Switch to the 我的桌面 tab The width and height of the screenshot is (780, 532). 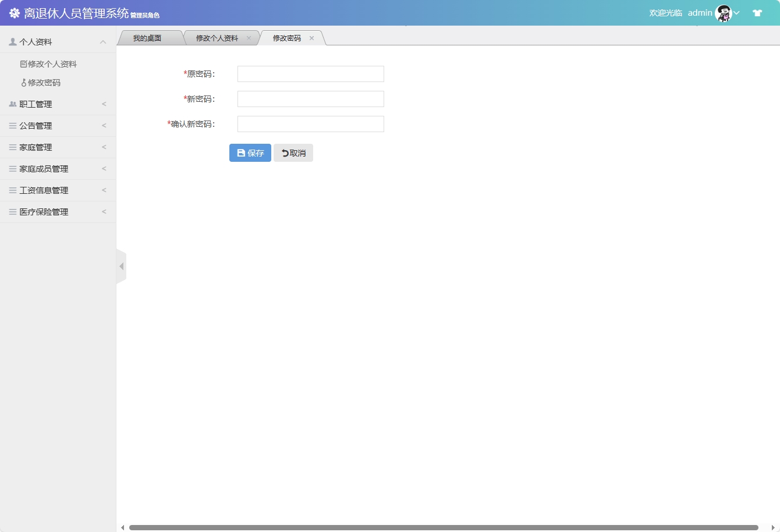pos(147,38)
